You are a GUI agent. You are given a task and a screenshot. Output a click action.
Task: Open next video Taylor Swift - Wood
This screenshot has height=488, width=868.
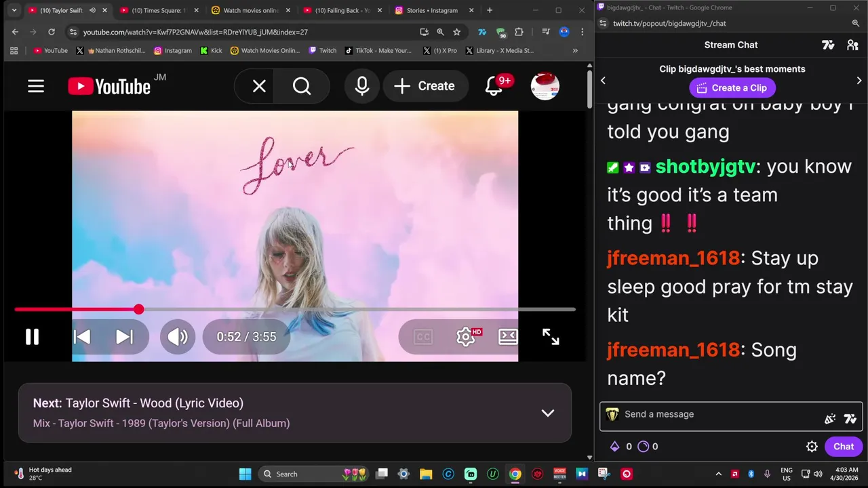[x=138, y=403]
